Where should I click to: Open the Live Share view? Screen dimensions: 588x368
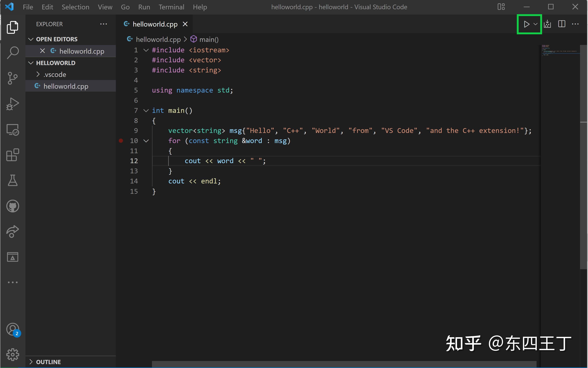tap(12, 231)
